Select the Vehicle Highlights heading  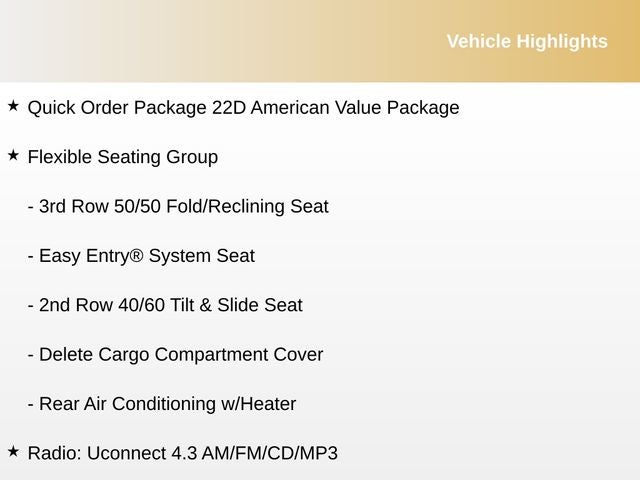[x=526, y=41]
